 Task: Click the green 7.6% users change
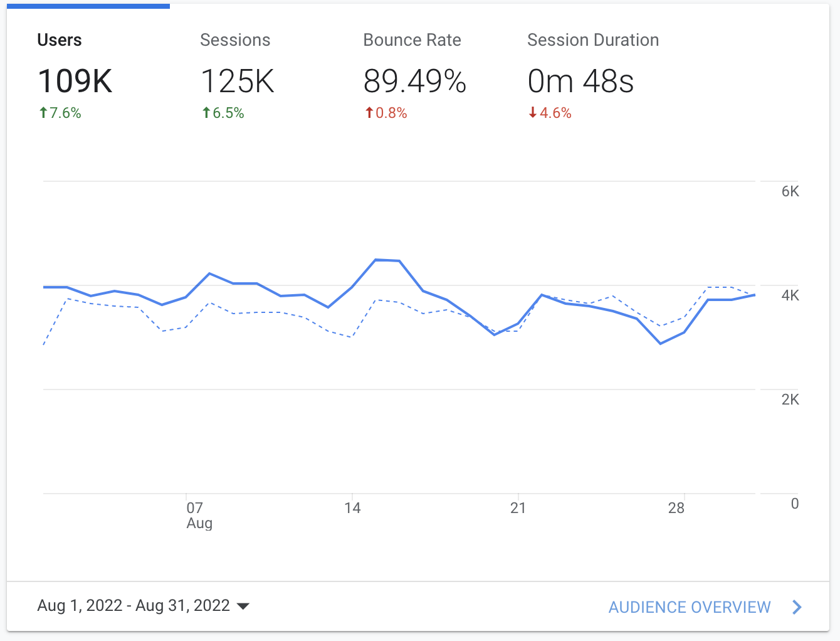coord(60,113)
